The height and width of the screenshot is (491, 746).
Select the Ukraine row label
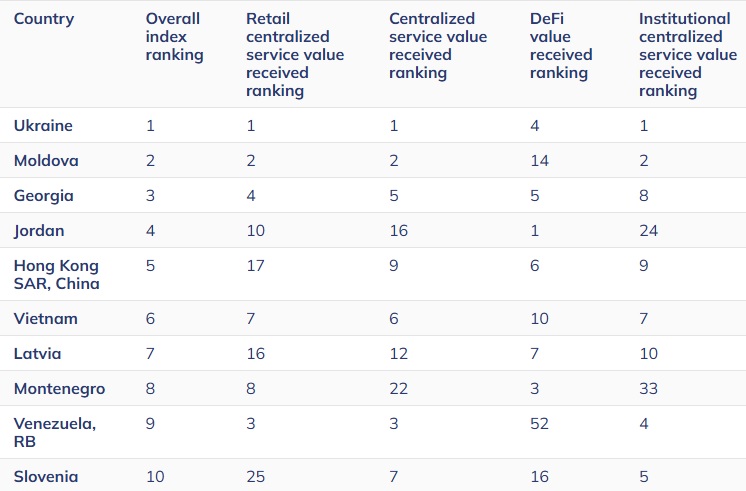click(x=43, y=126)
